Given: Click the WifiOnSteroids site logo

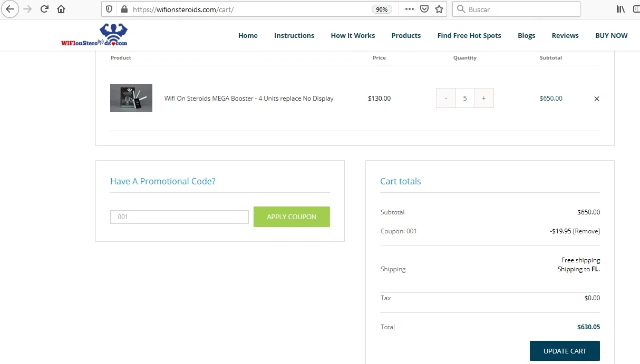Looking at the screenshot, I should click(x=94, y=35).
